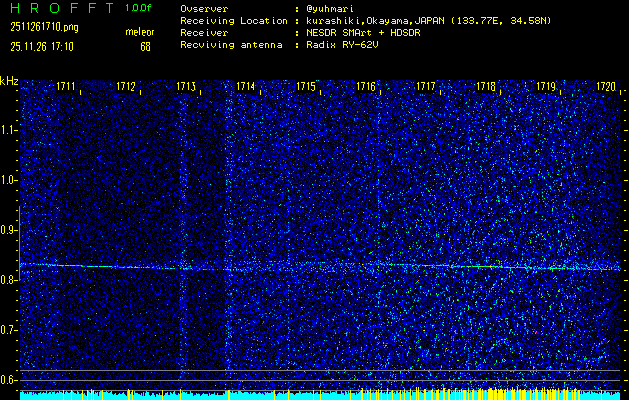Click the 0.7 kHz axis value
The width and height of the screenshot is (629, 400).
point(9,330)
